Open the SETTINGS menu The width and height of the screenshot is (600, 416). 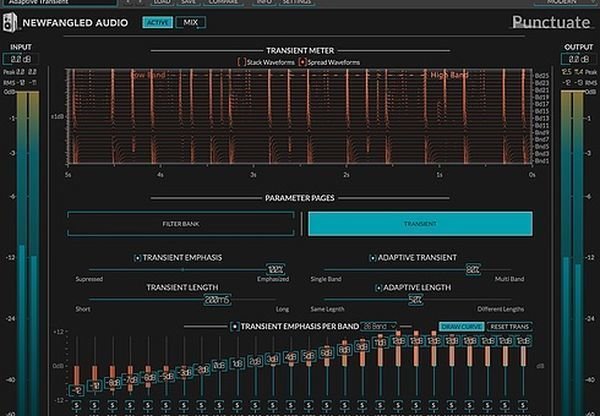click(297, 2)
